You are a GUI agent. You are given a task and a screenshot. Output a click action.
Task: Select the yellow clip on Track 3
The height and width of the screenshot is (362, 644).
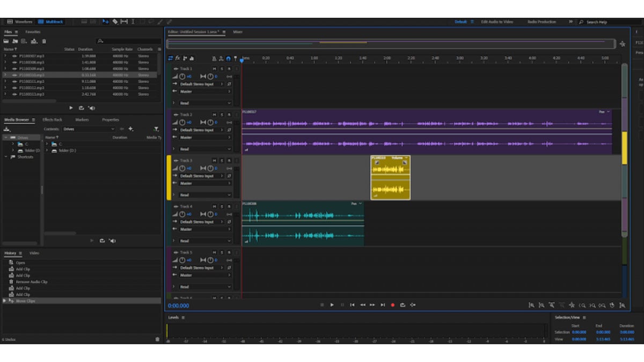(x=390, y=178)
